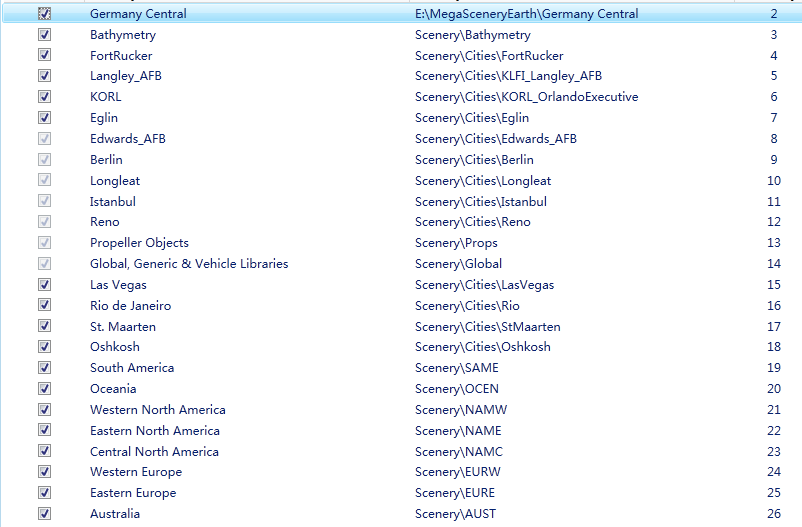
Task: Toggle the Western Europe checkbox
Action: pyautogui.click(x=44, y=472)
